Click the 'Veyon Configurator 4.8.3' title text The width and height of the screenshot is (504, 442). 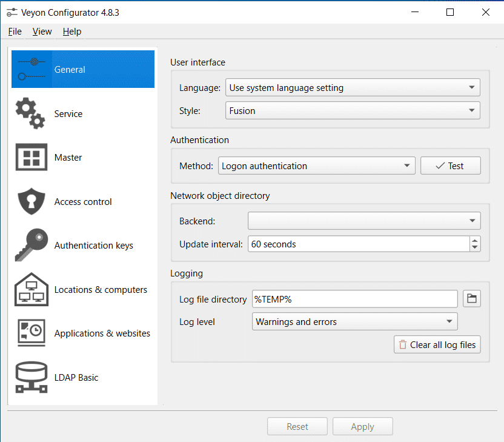point(70,13)
